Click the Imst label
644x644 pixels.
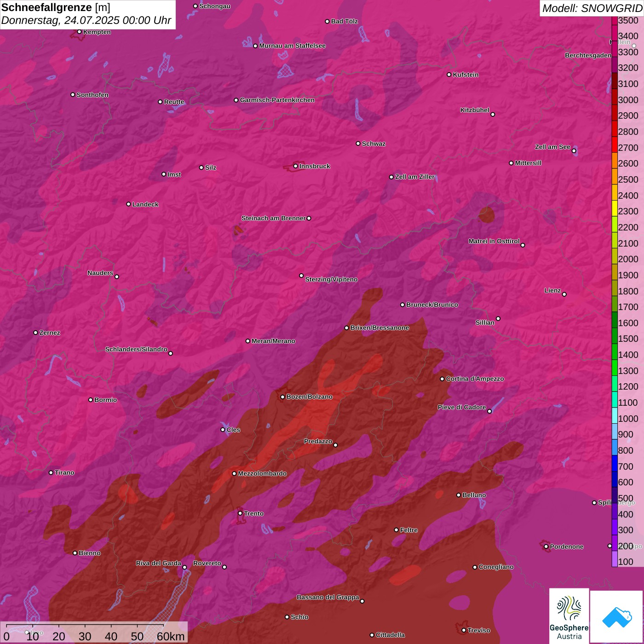[x=174, y=174]
